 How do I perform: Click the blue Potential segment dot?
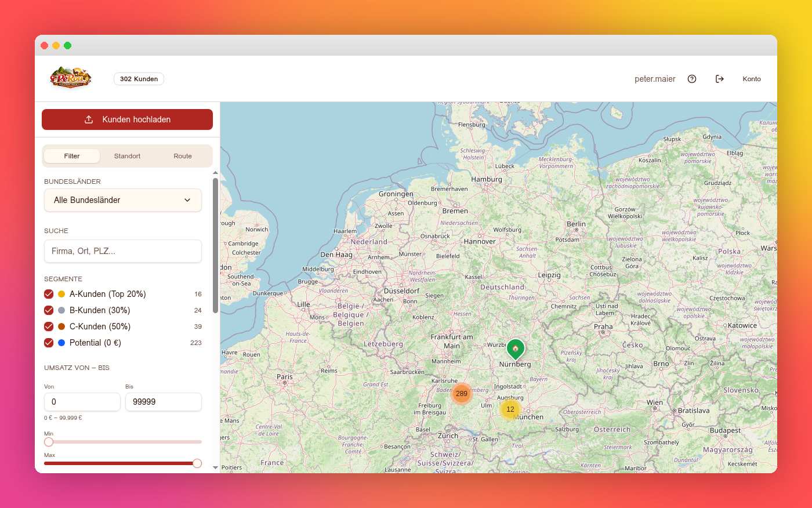coord(61,343)
